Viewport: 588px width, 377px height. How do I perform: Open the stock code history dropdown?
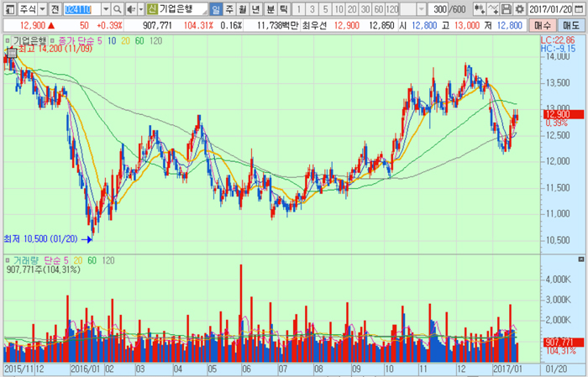click(x=107, y=8)
